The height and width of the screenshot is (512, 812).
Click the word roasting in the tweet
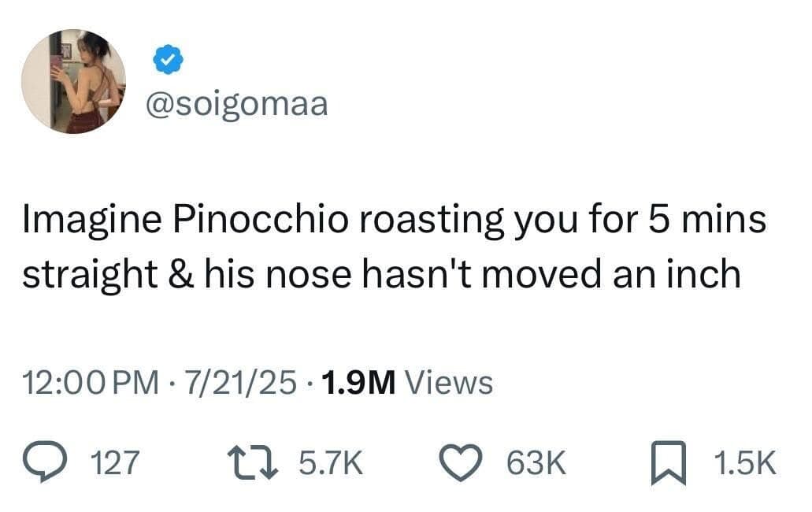point(428,221)
